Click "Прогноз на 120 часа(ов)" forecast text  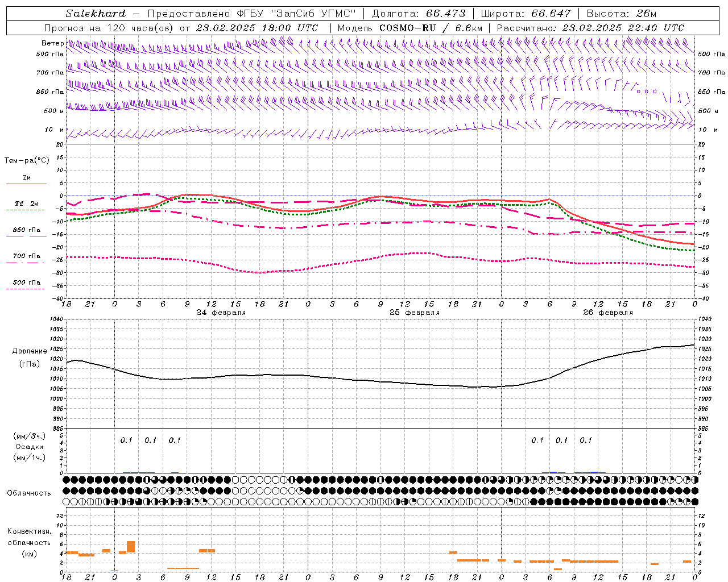[109, 28]
